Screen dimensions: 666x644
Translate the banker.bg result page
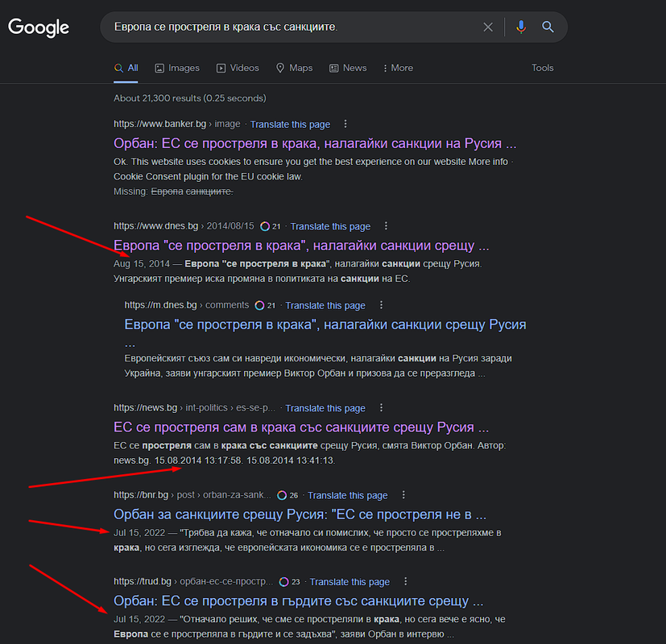(290, 125)
